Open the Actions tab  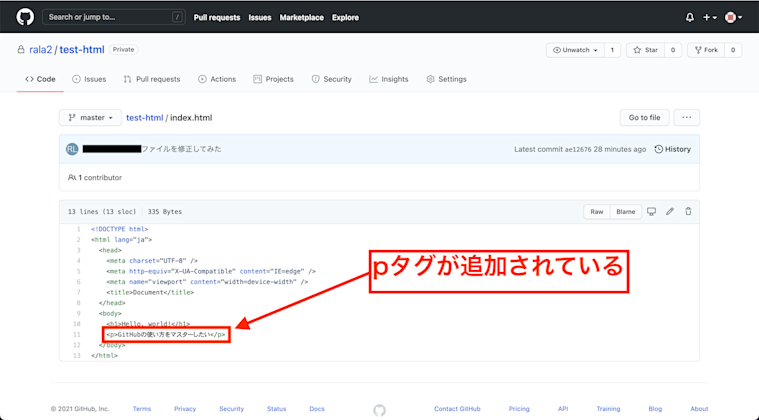point(217,79)
